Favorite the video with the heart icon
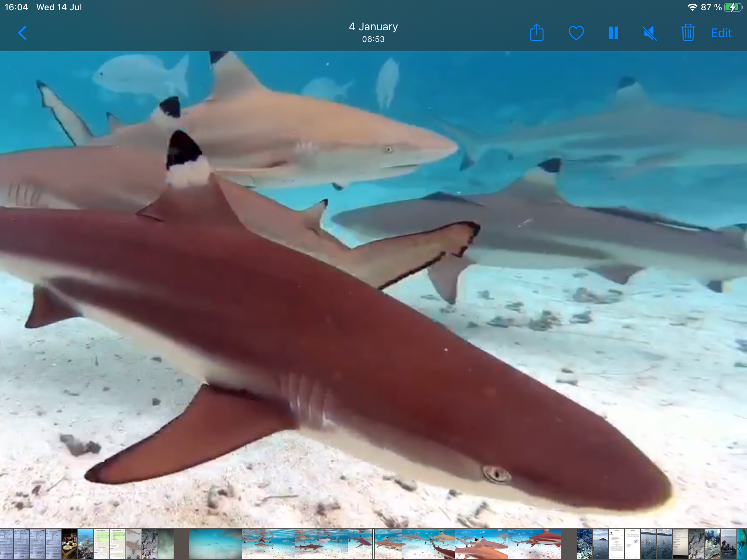The width and height of the screenshot is (747, 560). 576,33
